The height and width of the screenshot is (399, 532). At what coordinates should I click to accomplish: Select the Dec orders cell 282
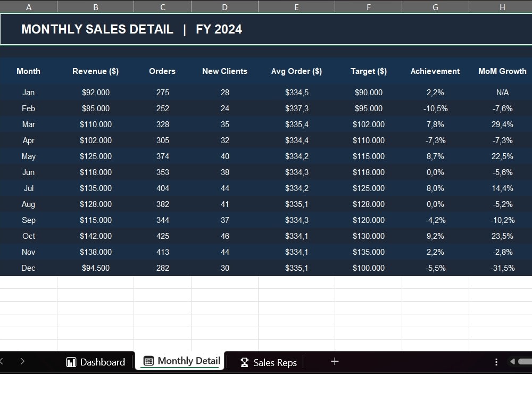tap(162, 268)
